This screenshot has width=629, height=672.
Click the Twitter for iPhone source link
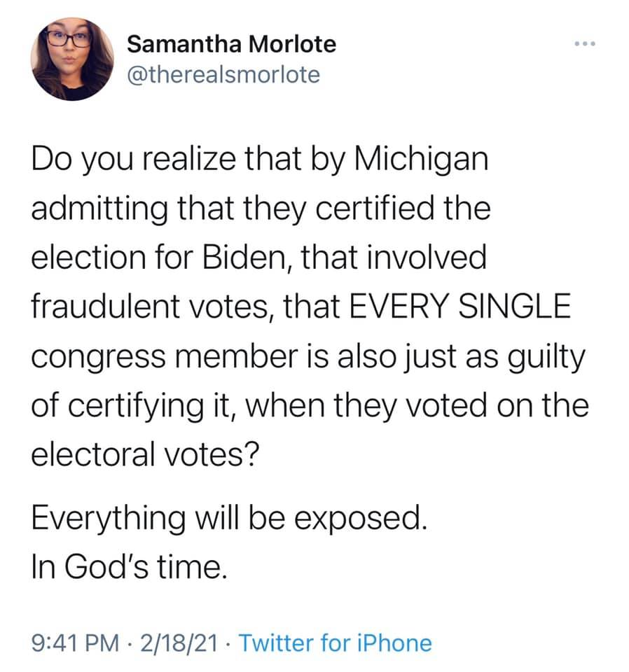(336, 643)
